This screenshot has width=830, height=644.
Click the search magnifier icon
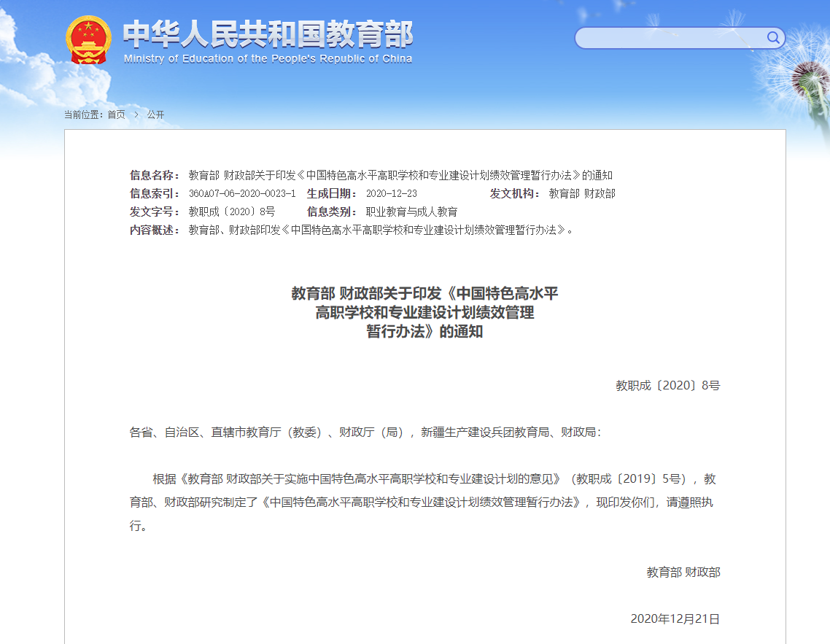[x=773, y=38]
